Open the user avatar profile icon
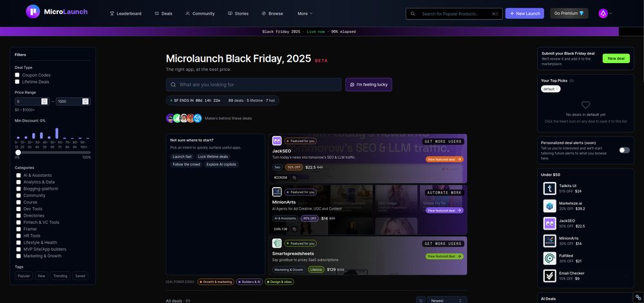This screenshot has height=303, width=644. coord(603,13)
